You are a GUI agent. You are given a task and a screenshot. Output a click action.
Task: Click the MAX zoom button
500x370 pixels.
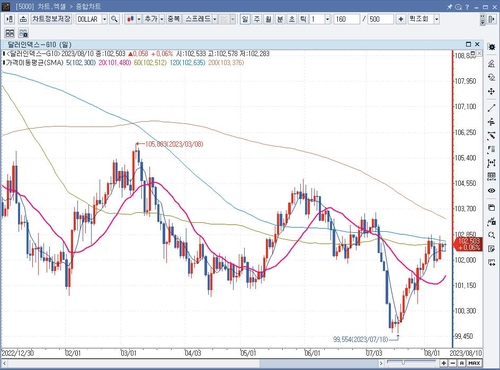(474, 363)
